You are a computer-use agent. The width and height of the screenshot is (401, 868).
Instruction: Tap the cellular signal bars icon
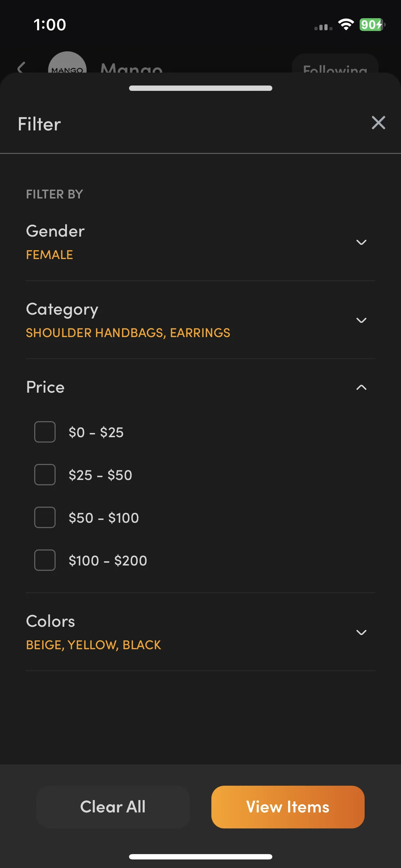pos(323,27)
